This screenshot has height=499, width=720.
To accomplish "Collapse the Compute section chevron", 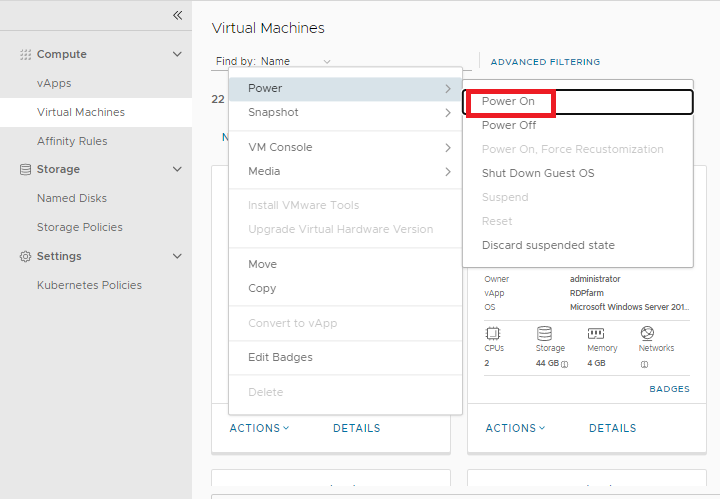I will point(177,54).
